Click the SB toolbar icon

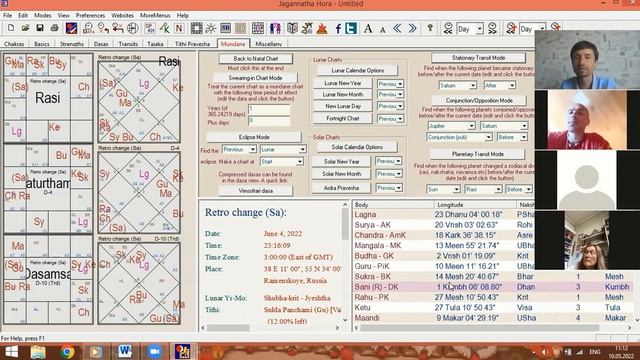[x=225, y=28]
